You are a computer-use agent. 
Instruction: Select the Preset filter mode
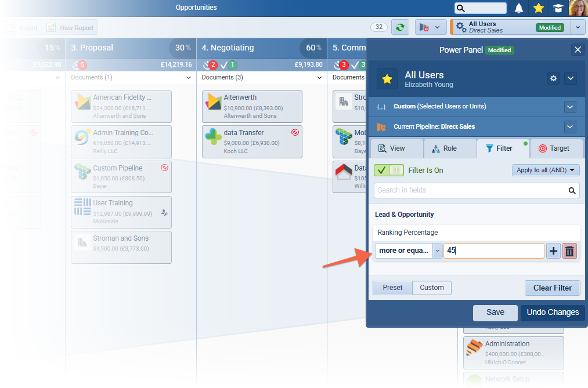[392, 288]
